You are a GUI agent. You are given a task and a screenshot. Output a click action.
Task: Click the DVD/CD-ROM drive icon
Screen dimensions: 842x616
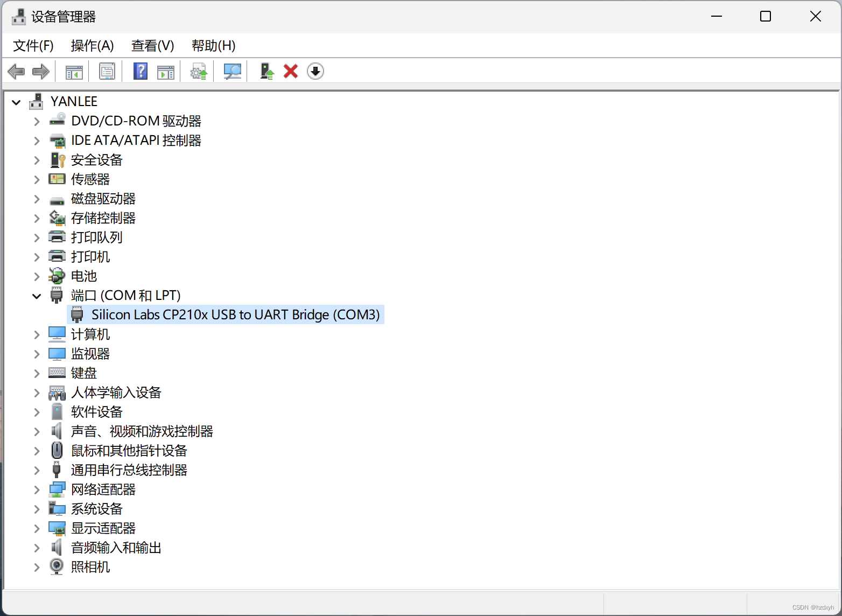click(57, 120)
